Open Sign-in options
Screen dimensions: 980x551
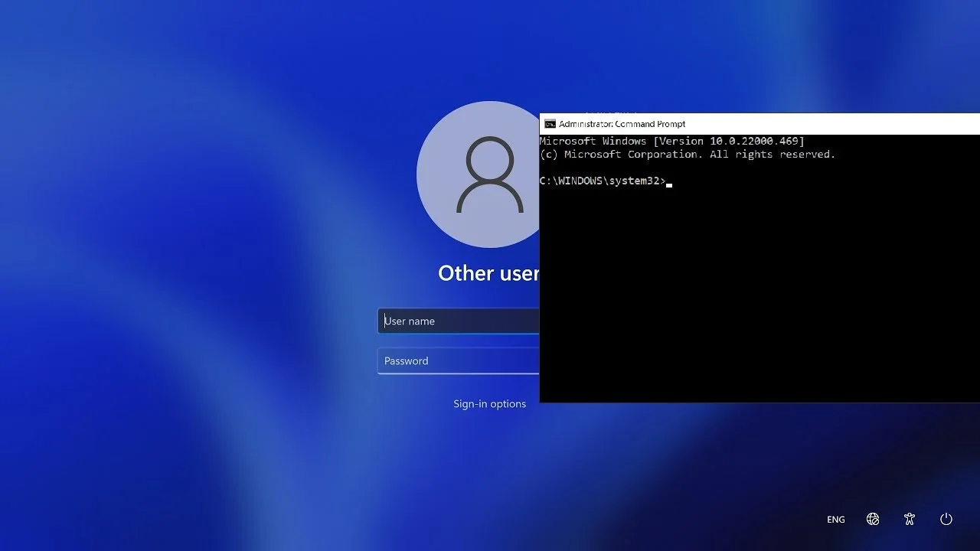(x=489, y=403)
